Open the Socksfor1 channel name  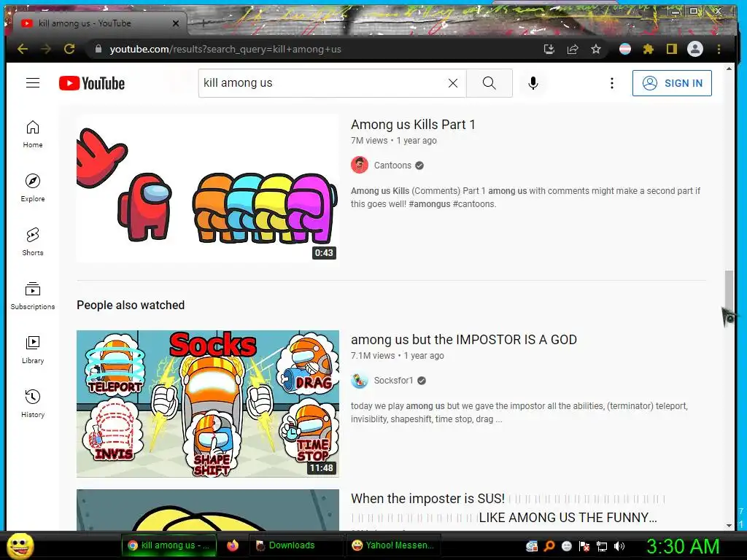tap(393, 381)
